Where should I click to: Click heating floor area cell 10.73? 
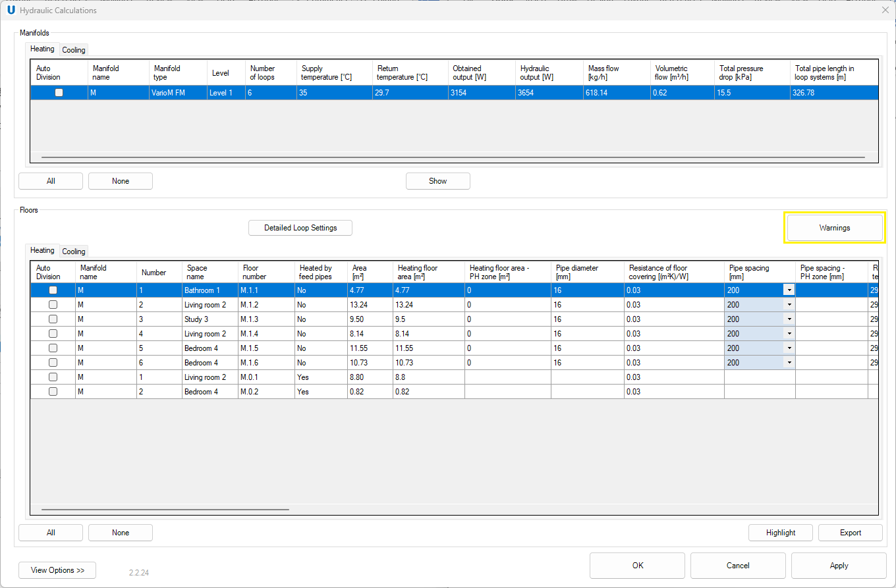(429, 363)
